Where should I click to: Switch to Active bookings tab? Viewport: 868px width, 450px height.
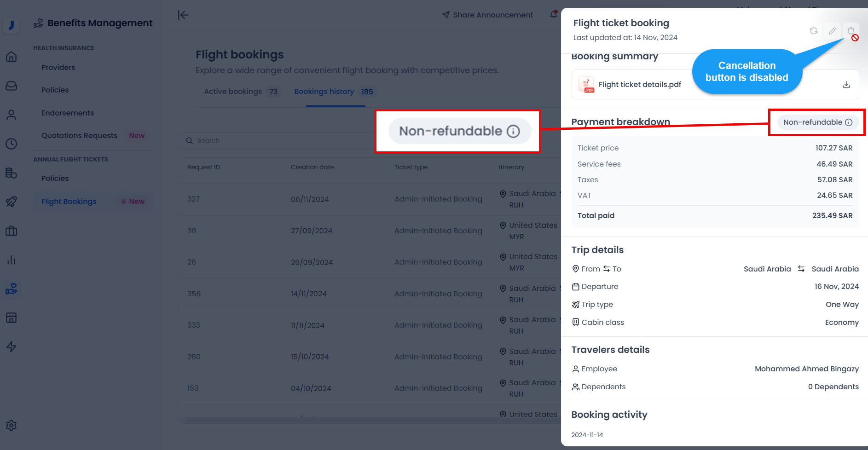pos(233,92)
